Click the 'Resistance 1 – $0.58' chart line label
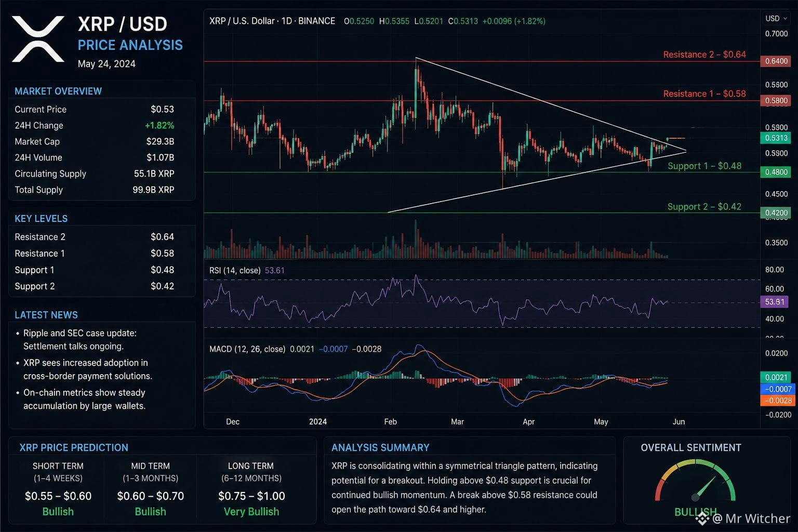Image resolution: width=798 pixels, height=532 pixels. point(704,94)
